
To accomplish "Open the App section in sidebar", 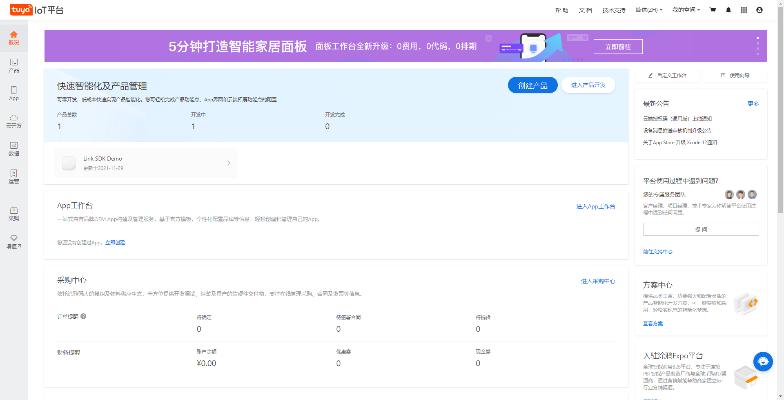I will (x=13, y=96).
